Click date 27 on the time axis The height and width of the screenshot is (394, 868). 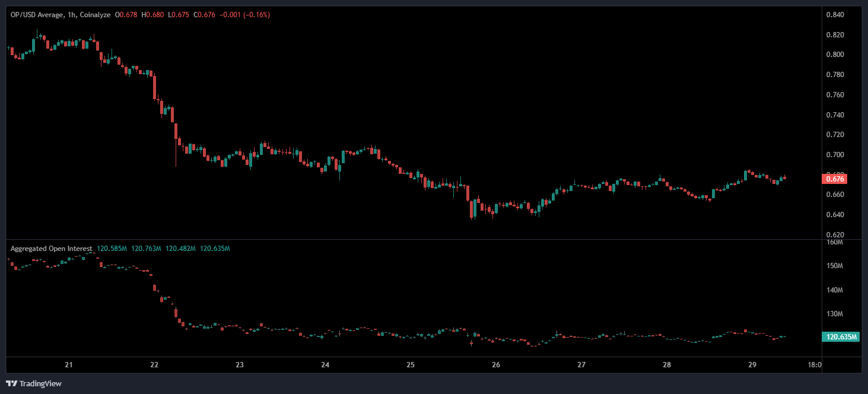[x=581, y=365]
